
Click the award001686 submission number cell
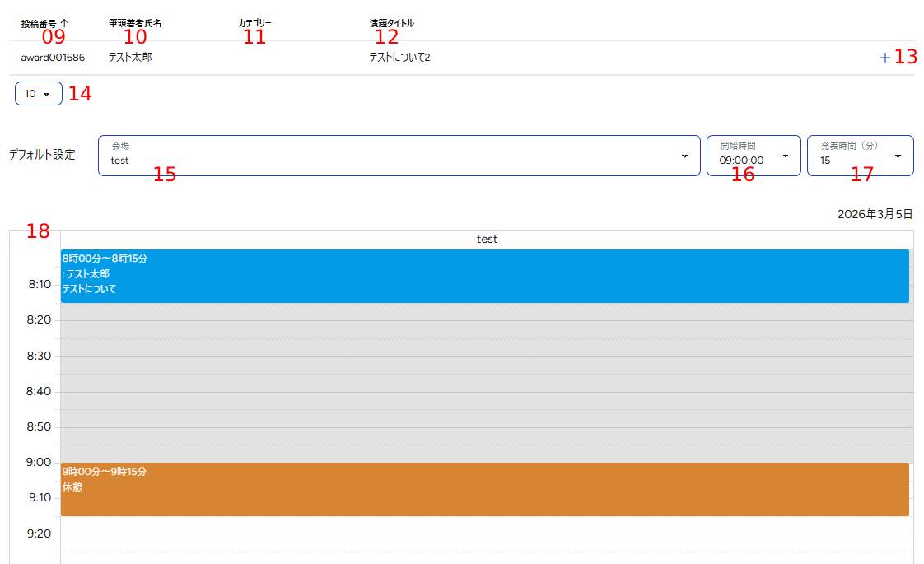coord(53,58)
